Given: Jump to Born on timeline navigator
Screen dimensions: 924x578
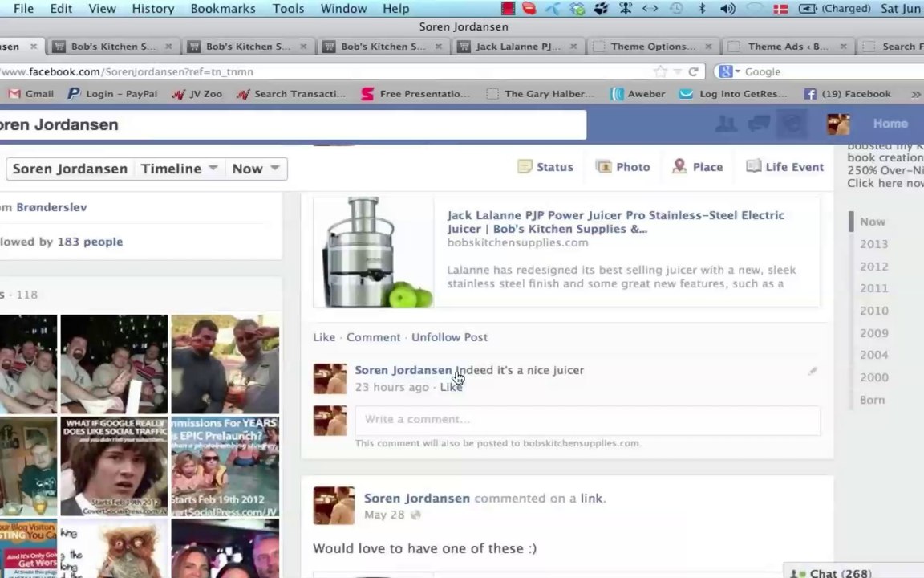Looking at the screenshot, I should click(872, 400).
